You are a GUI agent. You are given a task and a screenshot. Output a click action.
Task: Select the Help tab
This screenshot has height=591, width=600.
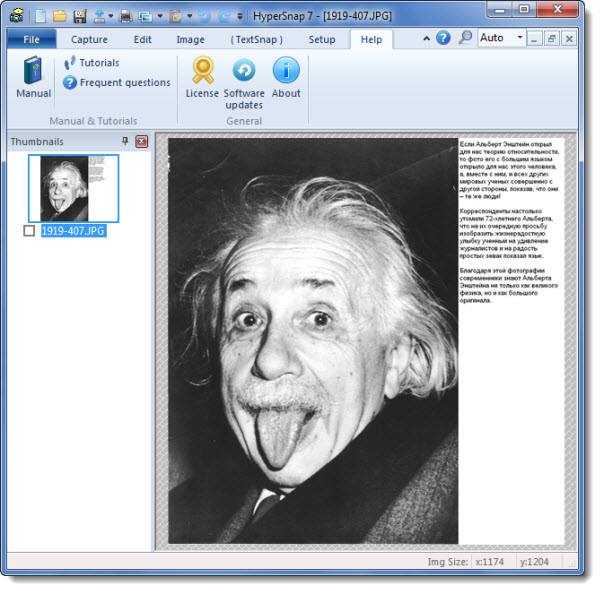pos(371,39)
